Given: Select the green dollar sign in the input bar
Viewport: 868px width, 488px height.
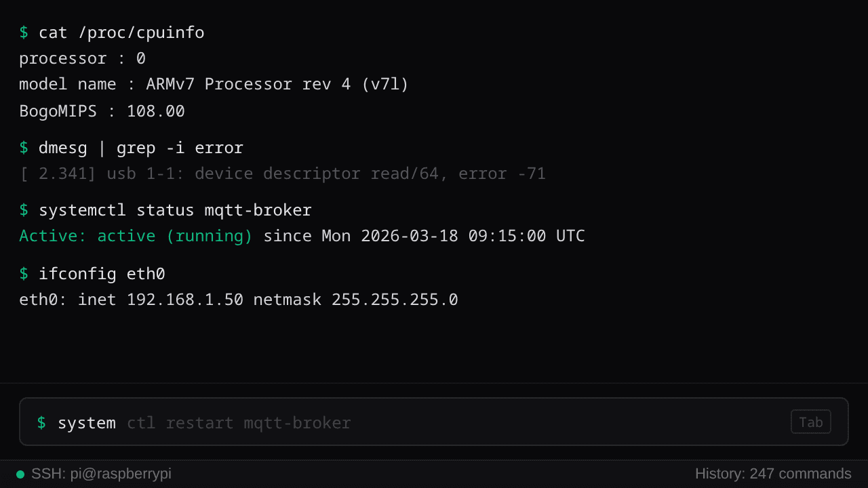Looking at the screenshot, I should (x=41, y=422).
